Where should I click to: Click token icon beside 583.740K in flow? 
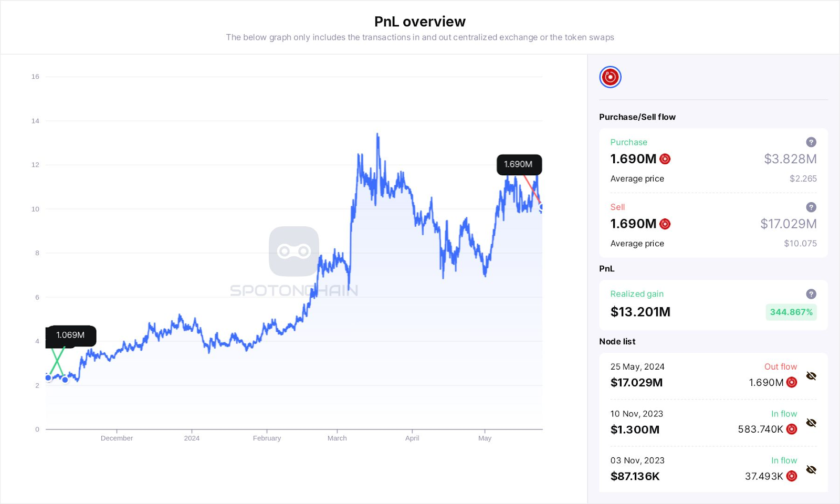pos(792,429)
